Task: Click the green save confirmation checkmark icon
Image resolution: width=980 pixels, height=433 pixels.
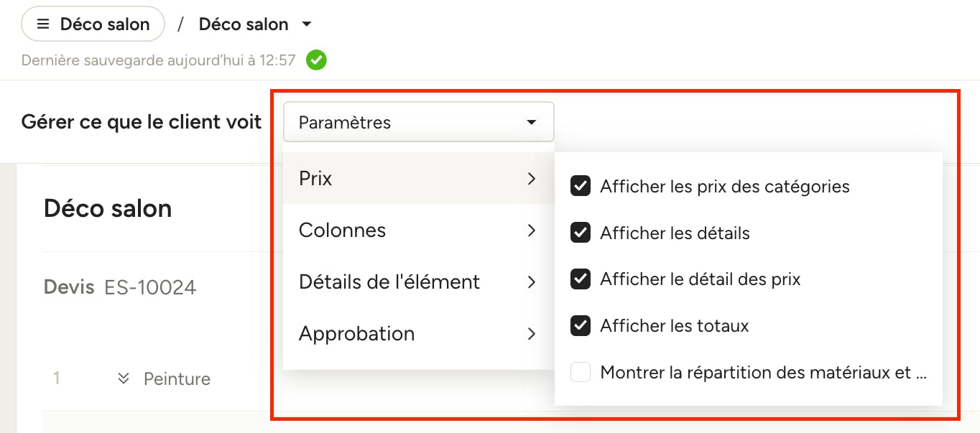Action: click(316, 60)
